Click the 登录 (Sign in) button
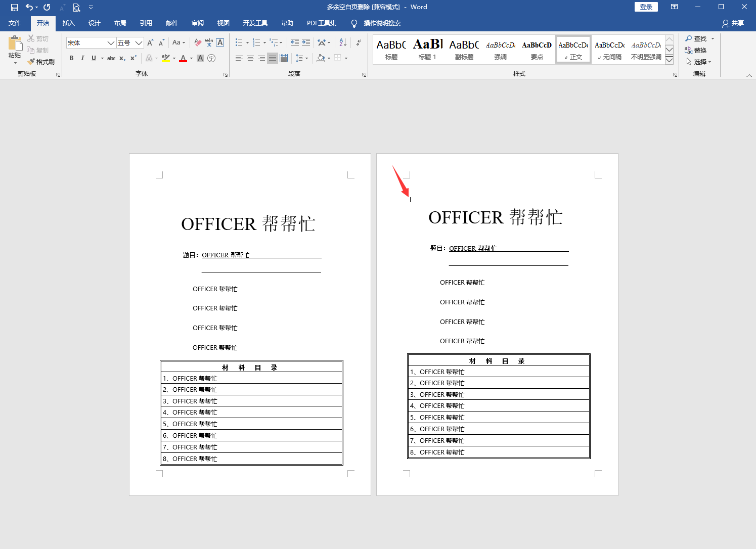756x549 pixels. coord(646,7)
